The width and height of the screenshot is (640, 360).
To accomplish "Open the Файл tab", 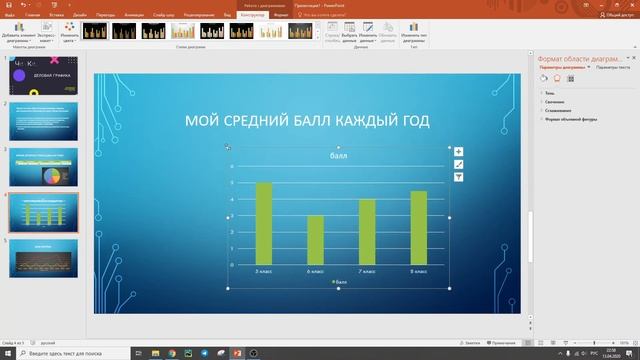I will point(9,15).
